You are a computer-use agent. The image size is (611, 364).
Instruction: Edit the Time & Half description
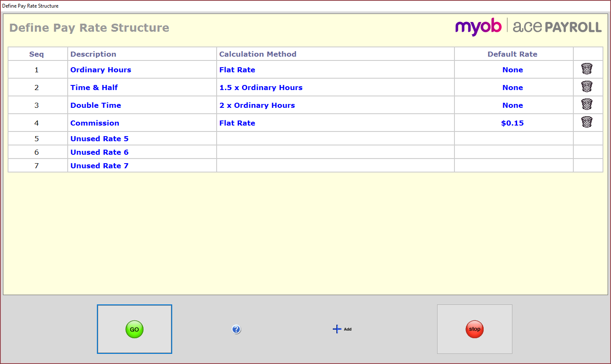point(94,87)
